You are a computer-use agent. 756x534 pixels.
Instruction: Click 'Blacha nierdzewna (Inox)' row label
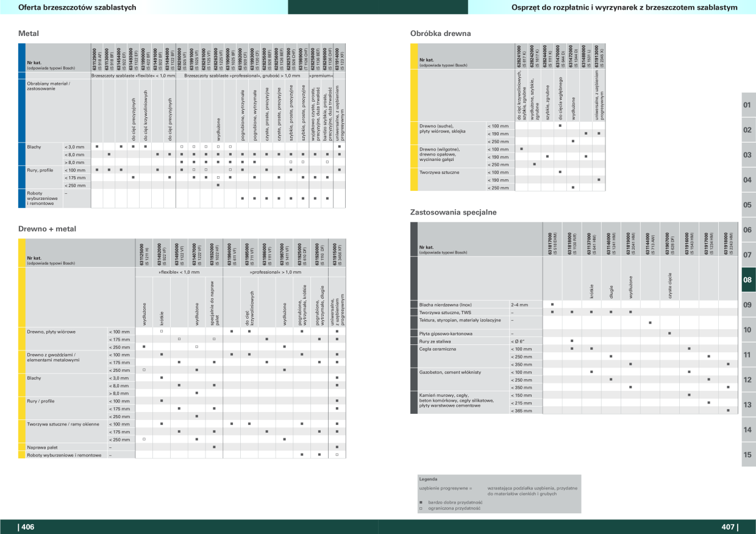pyautogui.click(x=445, y=304)
